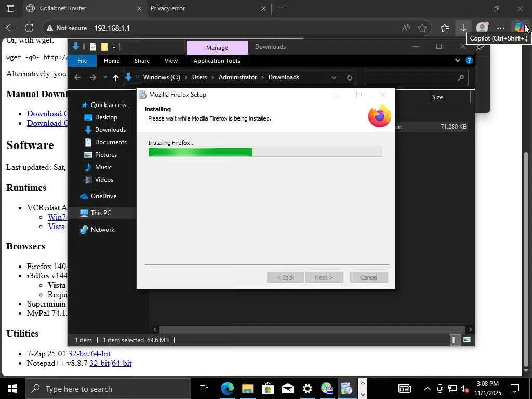Reload the 192.168.1.1 page
532x399 pixels.
29,28
